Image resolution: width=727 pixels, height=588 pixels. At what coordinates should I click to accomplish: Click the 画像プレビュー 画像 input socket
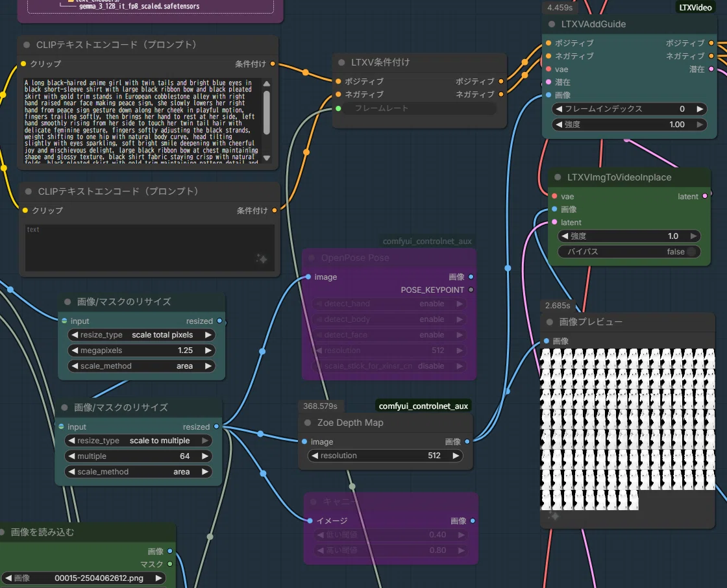click(x=546, y=341)
